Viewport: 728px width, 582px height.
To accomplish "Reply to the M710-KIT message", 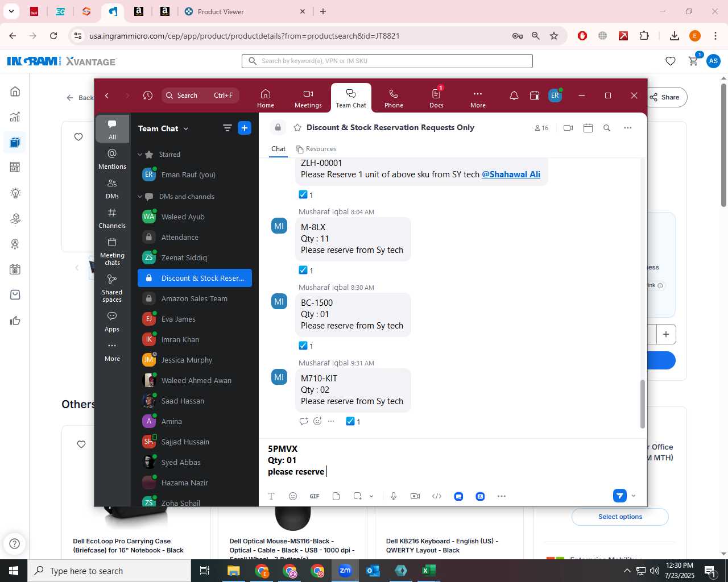I will coord(304,422).
